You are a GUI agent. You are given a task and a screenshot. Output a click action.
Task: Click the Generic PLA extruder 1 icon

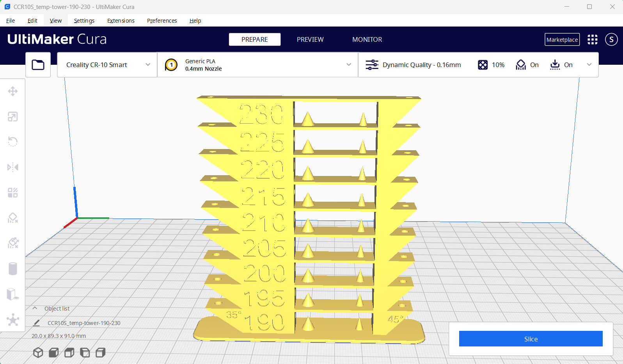(x=171, y=65)
